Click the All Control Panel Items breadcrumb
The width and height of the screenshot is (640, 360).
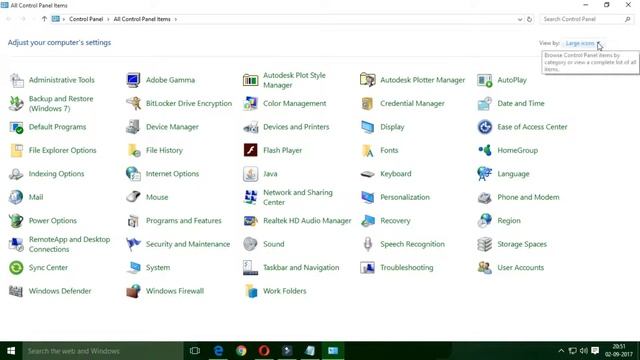[142, 19]
